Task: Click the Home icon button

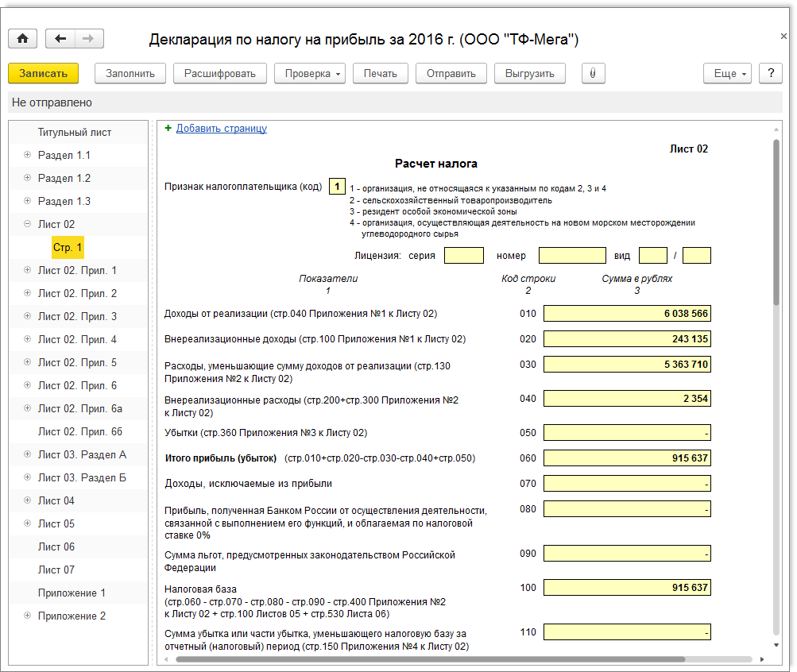Action: [22, 39]
